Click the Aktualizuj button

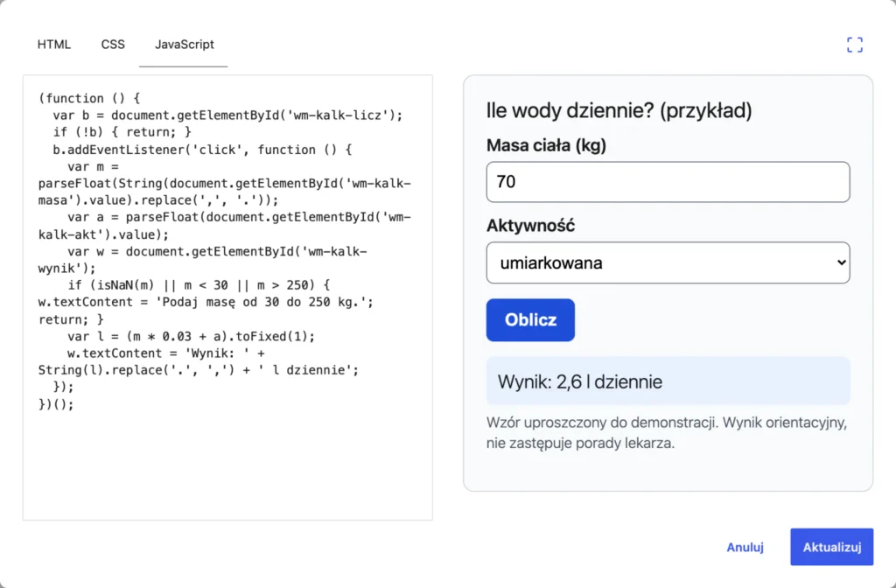[x=831, y=548]
